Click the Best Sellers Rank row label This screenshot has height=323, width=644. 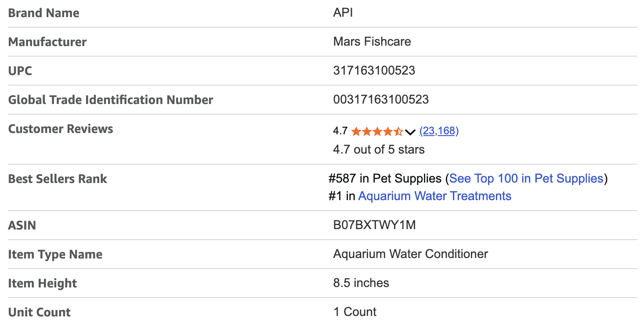58,179
